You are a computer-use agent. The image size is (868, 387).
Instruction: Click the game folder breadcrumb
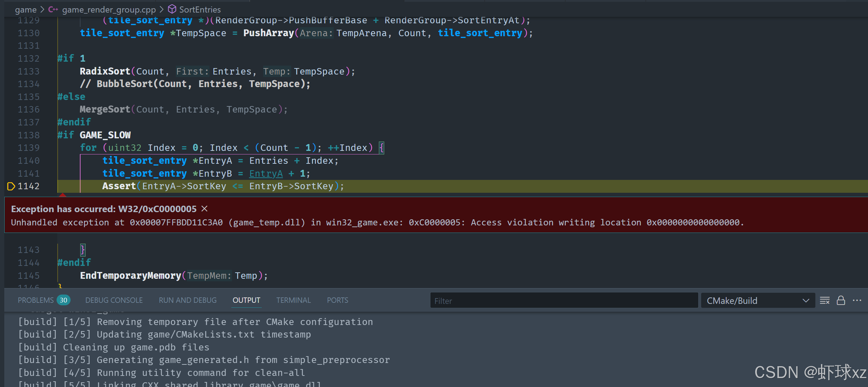tap(25, 9)
